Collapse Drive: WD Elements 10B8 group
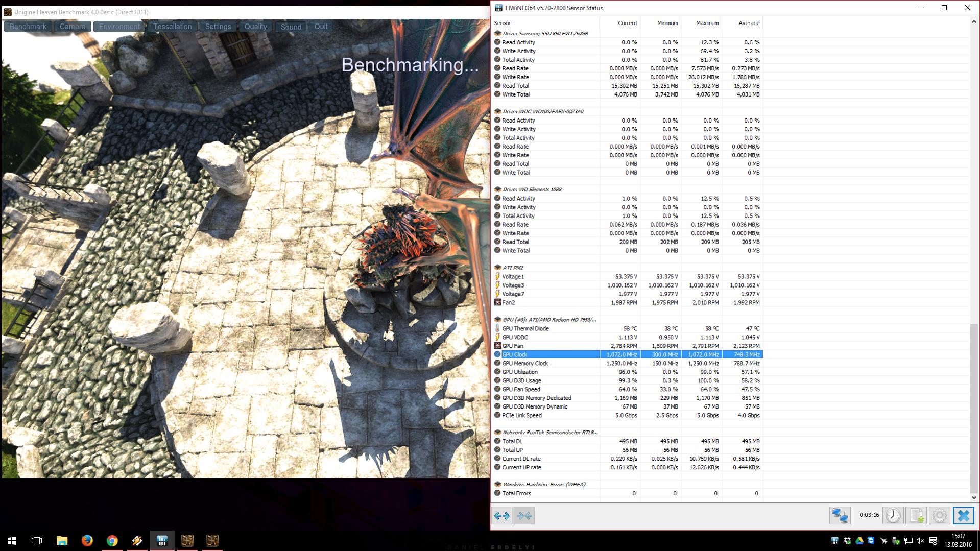 (497, 189)
